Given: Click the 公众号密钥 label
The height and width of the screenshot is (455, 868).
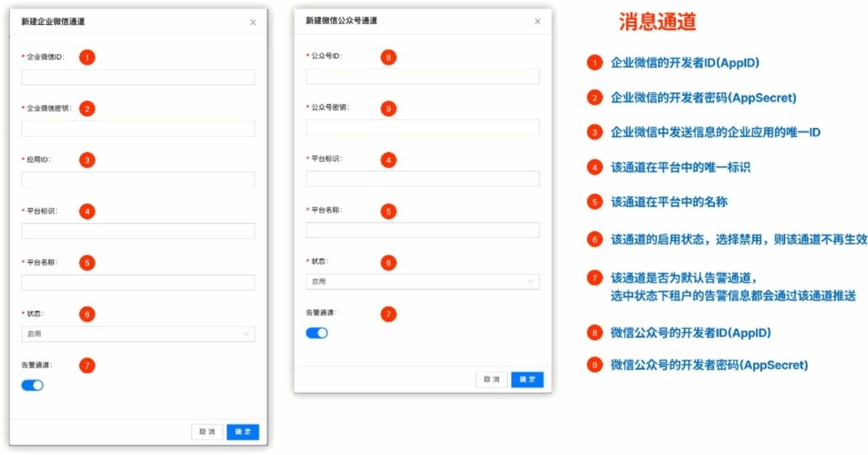Looking at the screenshot, I should pos(329,107).
